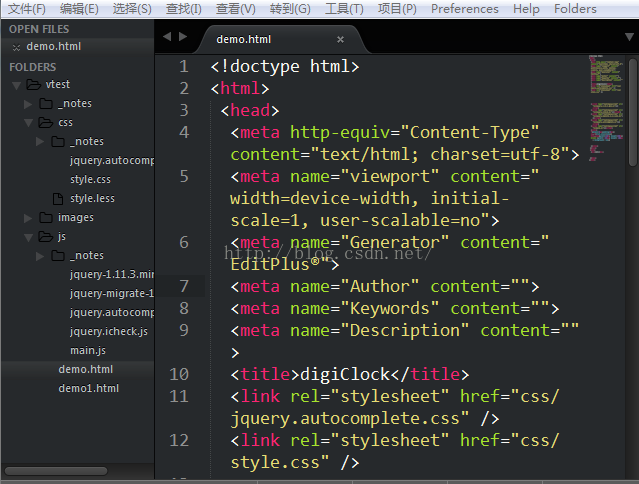Close demo.html in the Open Files list
This screenshot has height=484, width=639.
(16, 47)
